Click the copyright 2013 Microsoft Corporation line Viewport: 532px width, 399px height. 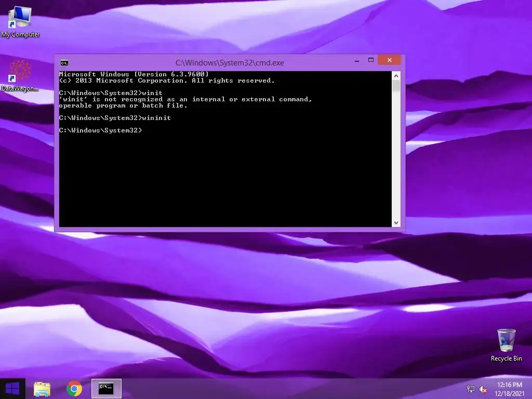(167, 81)
